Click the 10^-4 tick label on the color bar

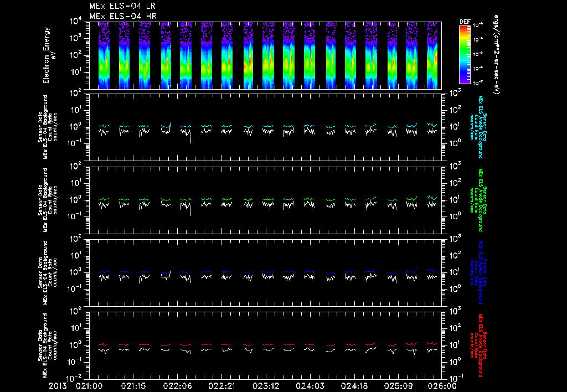coord(478,40)
